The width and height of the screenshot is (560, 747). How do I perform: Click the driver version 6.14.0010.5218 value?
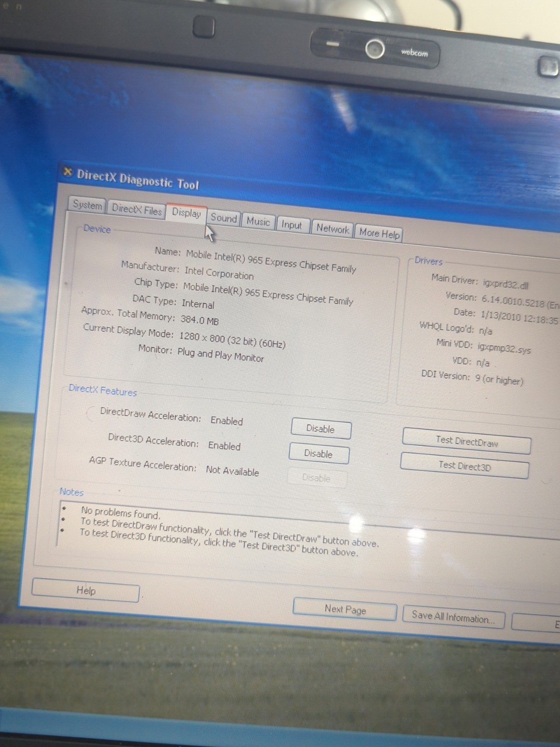(x=513, y=301)
